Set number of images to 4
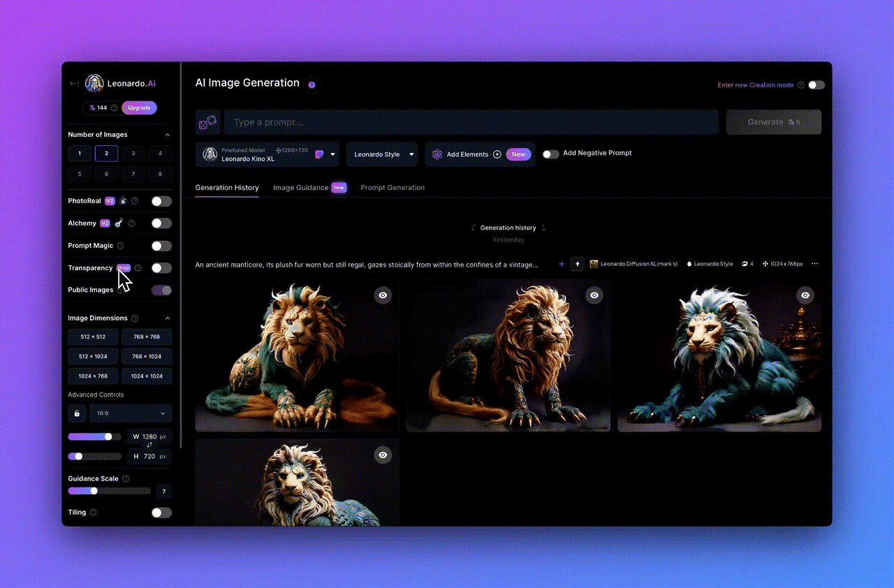The height and width of the screenshot is (588, 894). pos(160,154)
